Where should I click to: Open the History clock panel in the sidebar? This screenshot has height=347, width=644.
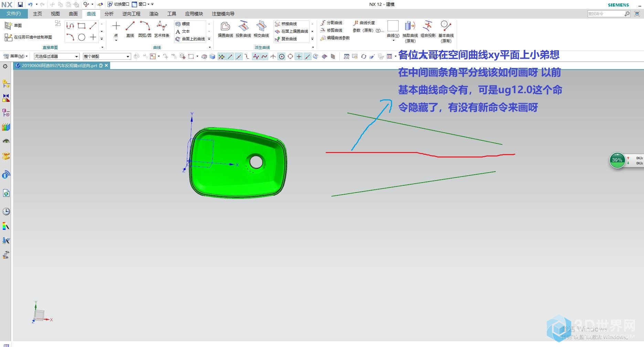[x=6, y=212]
